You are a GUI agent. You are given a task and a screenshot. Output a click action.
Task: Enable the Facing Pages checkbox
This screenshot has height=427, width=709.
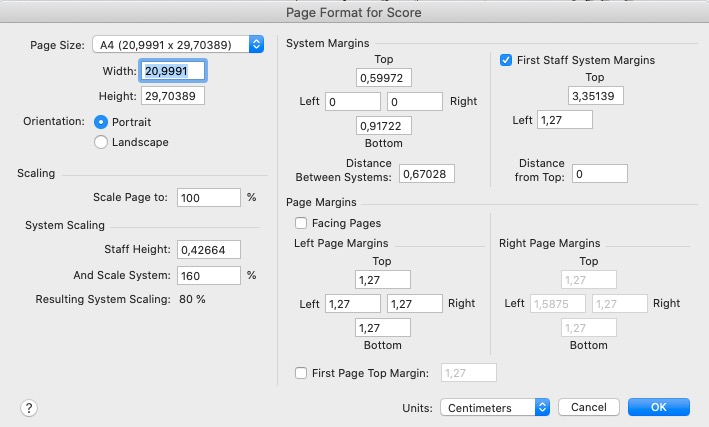click(x=301, y=223)
